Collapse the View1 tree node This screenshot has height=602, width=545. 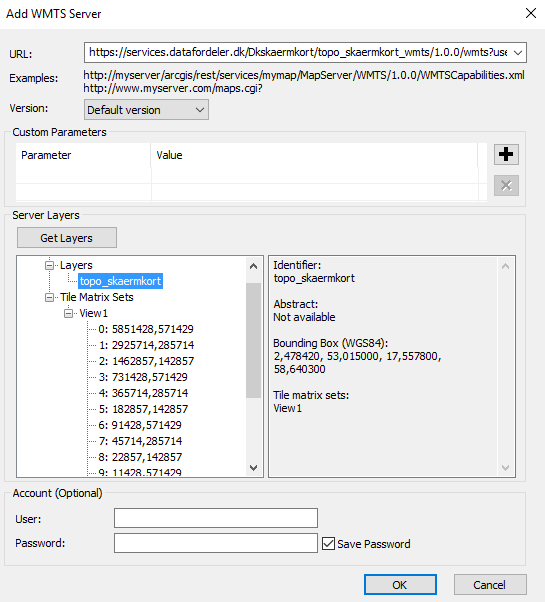69,313
